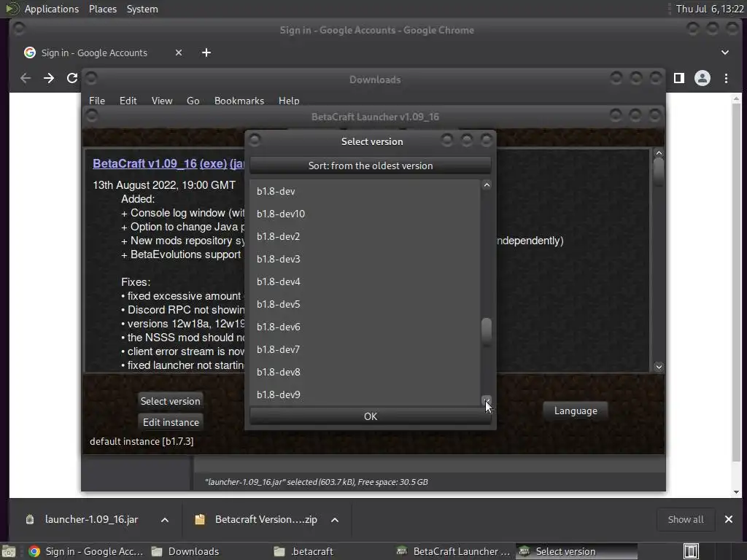The image size is (747, 560).
Task: Open the (exe) download link
Action: 213,163
